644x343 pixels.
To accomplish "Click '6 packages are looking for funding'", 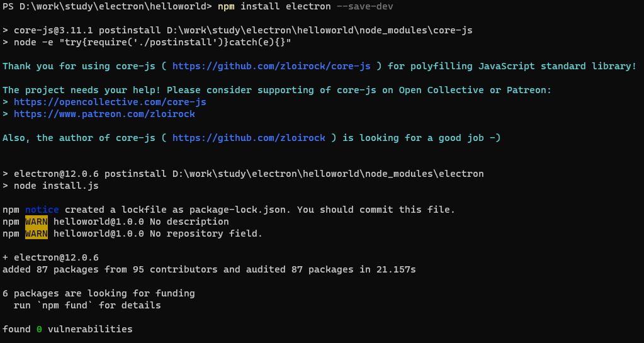I will coord(99,293).
